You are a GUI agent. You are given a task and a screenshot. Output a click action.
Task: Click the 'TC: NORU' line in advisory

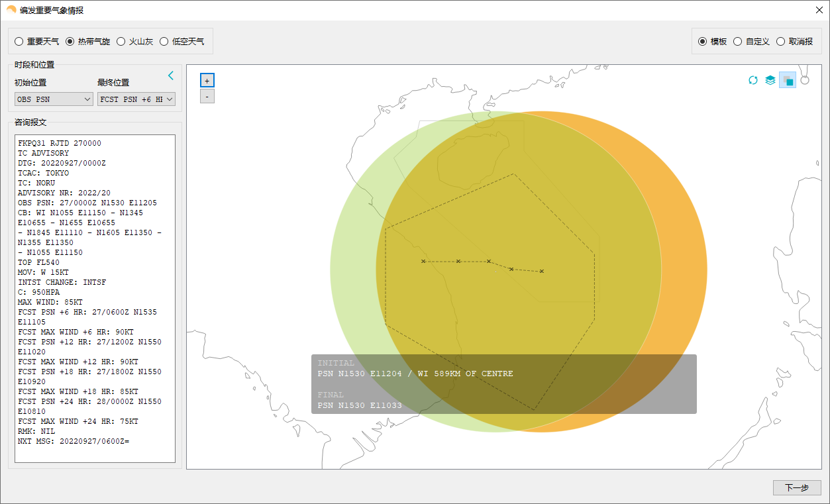[x=36, y=183]
